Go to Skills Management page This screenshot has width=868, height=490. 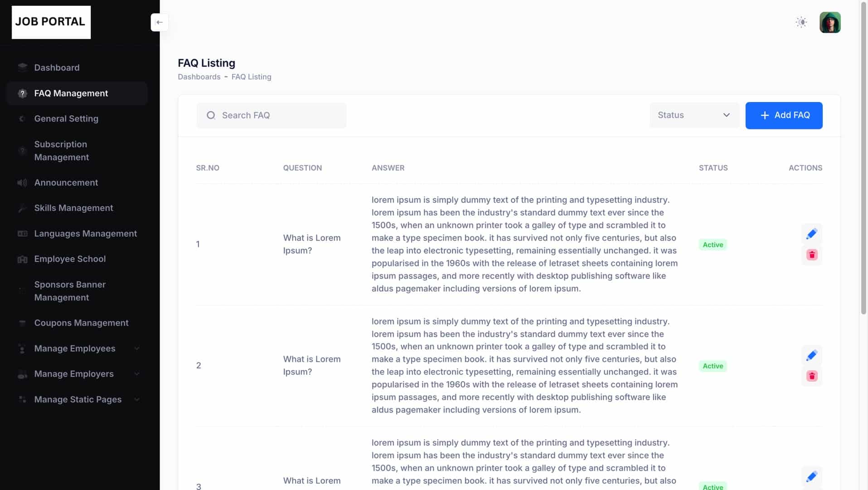73,208
